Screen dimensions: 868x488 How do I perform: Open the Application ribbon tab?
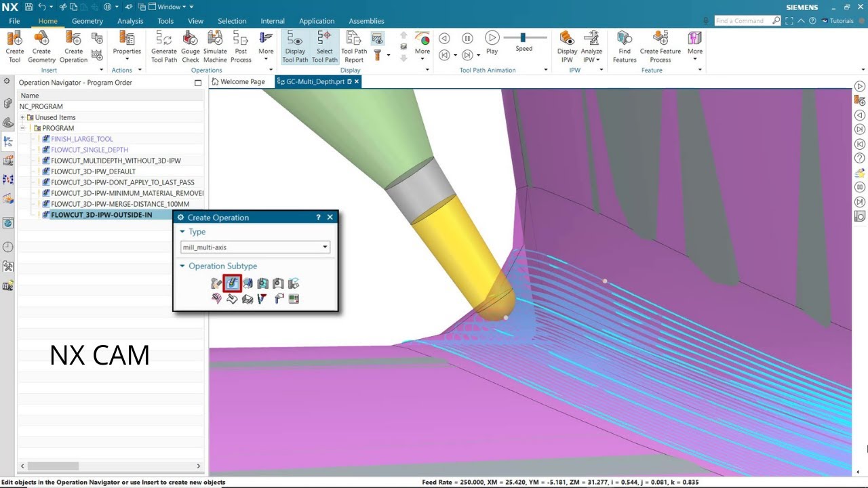[317, 21]
